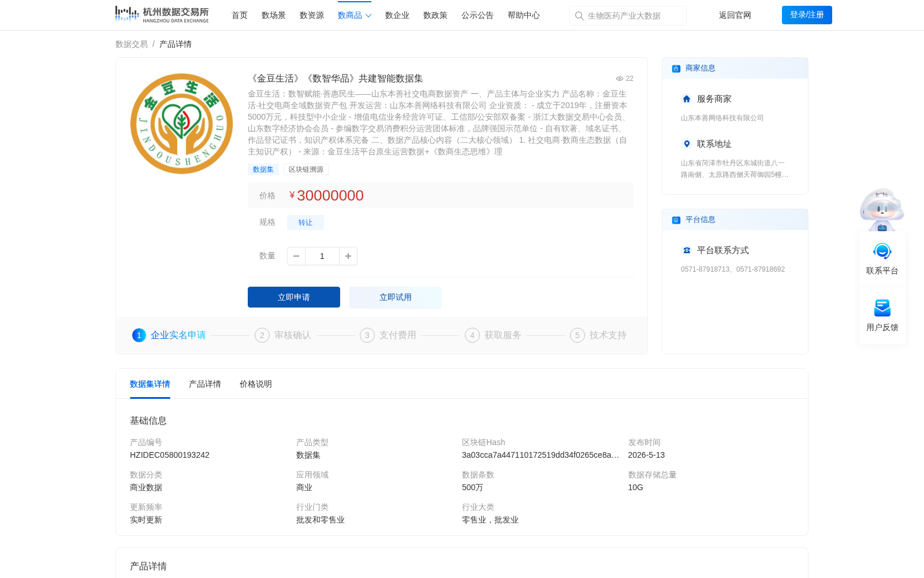Screen dimensions: 924x578
Task: Click the search box 生物医药产业大数据
Action: pyautogui.click(x=628, y=16)
